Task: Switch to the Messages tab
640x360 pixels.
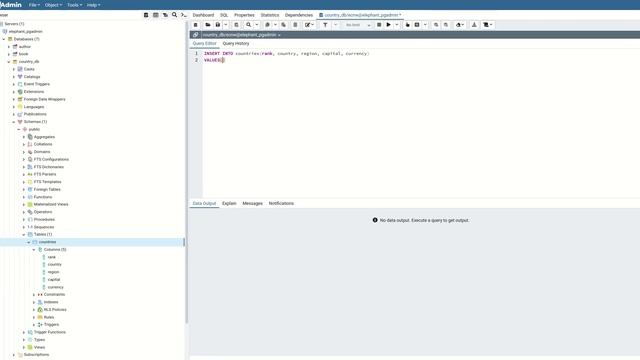Action: pyautogui.click(x=252, y=203)
